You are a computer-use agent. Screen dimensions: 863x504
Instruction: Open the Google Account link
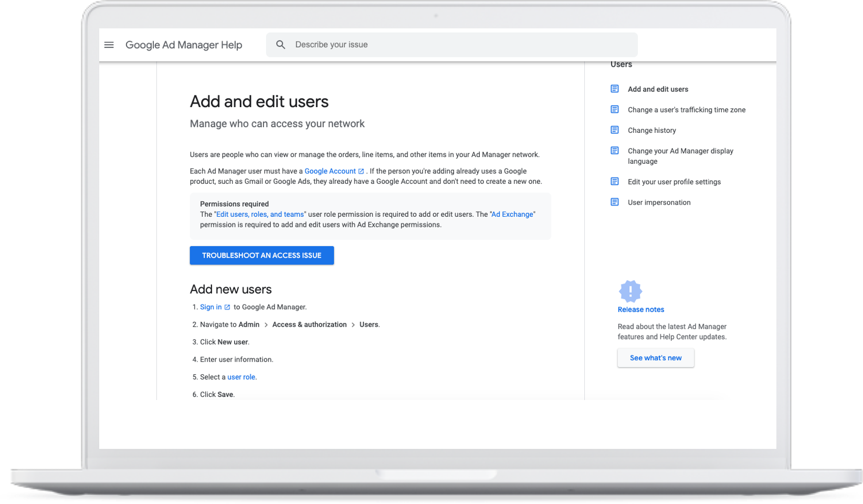(x=330, y=171)
